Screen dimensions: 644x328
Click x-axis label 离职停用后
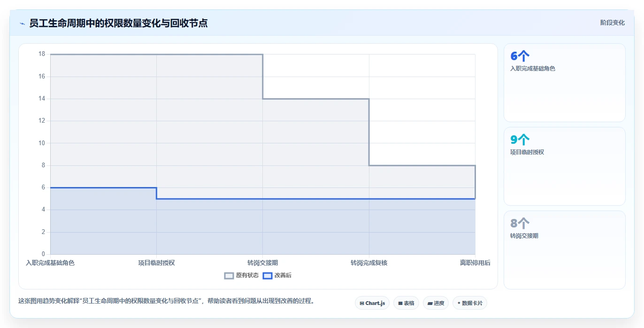pyautogui.click(x=475, y=263)
